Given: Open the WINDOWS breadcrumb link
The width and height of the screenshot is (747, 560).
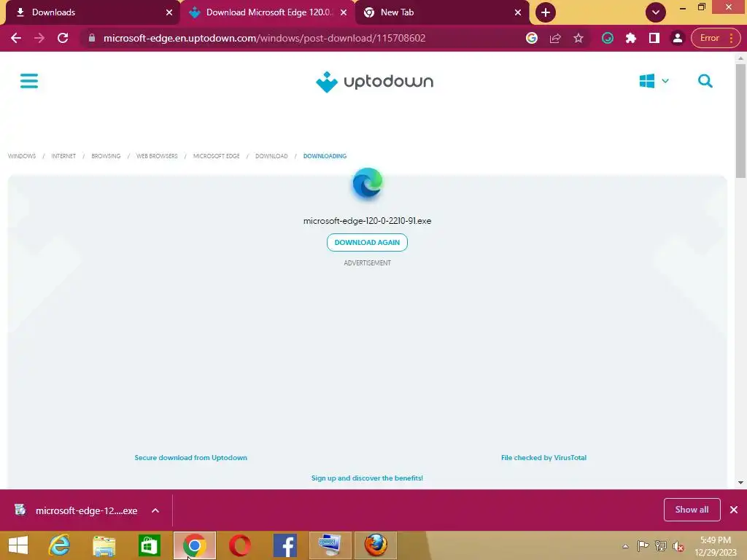Looking at the screenshot, I should click(22, 156).
